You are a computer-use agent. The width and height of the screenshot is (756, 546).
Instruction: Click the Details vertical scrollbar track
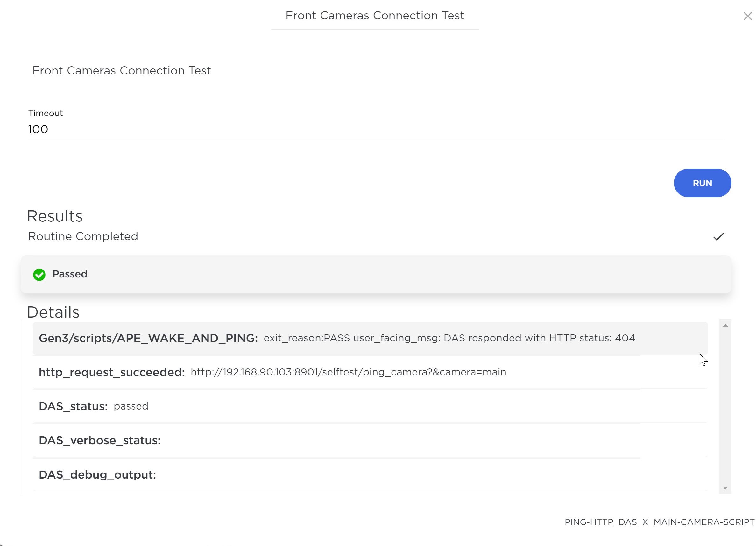725,406
